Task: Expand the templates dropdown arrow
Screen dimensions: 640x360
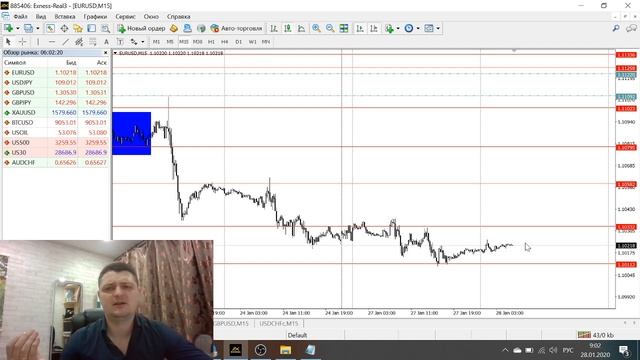Action: pyautogui.click(x=438, y=28)
